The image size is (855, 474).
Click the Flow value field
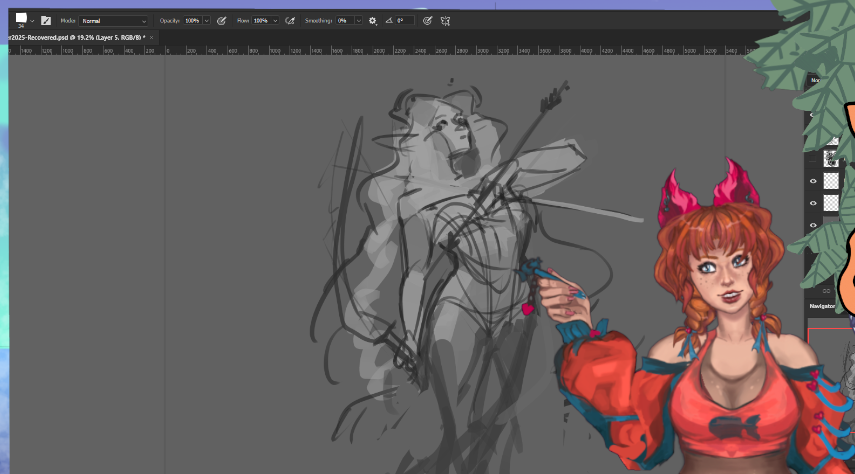click(x=262, y=21)
